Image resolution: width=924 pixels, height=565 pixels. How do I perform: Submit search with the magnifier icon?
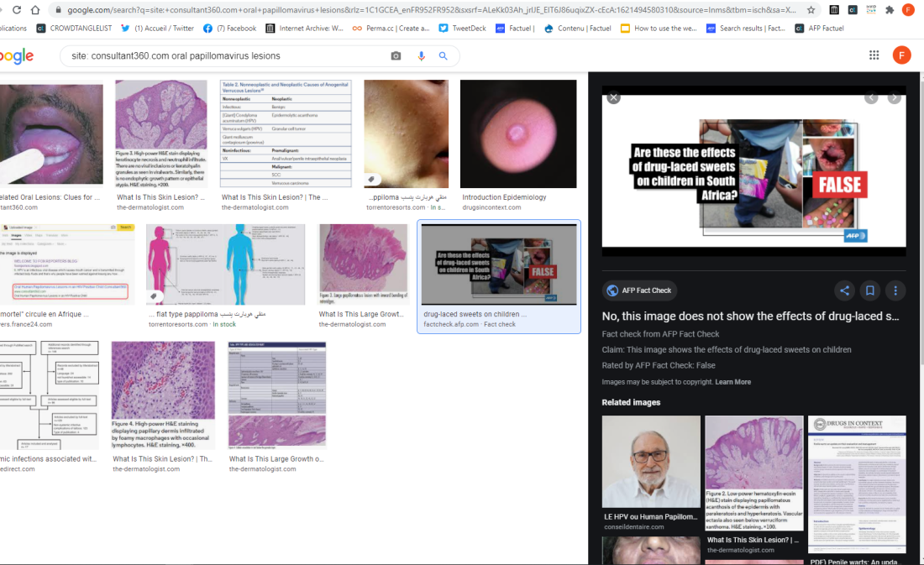(444, 56)
